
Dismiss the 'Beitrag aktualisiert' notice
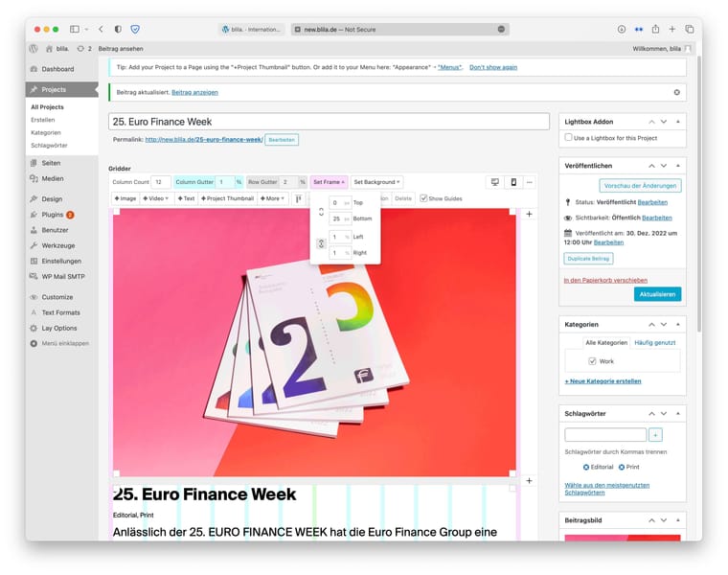click(676, 92)
